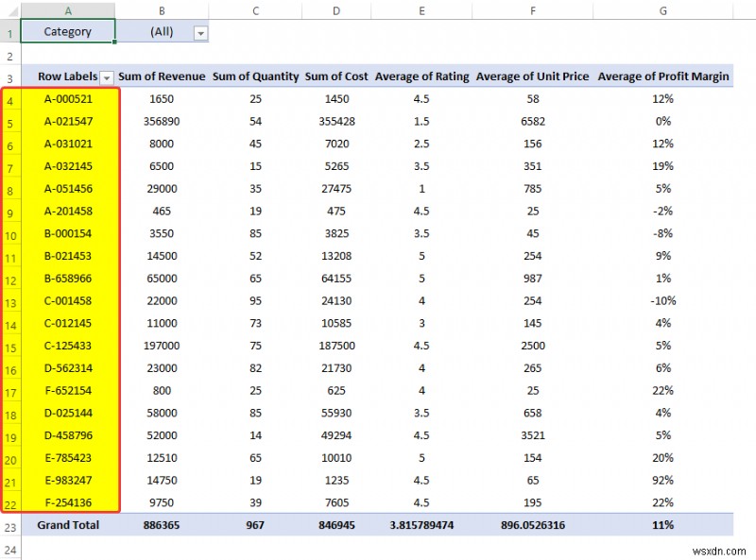Screen dimensions: 756x560
Task: Click the column A header
Action: pyautogui.click(x=66, y=9)
